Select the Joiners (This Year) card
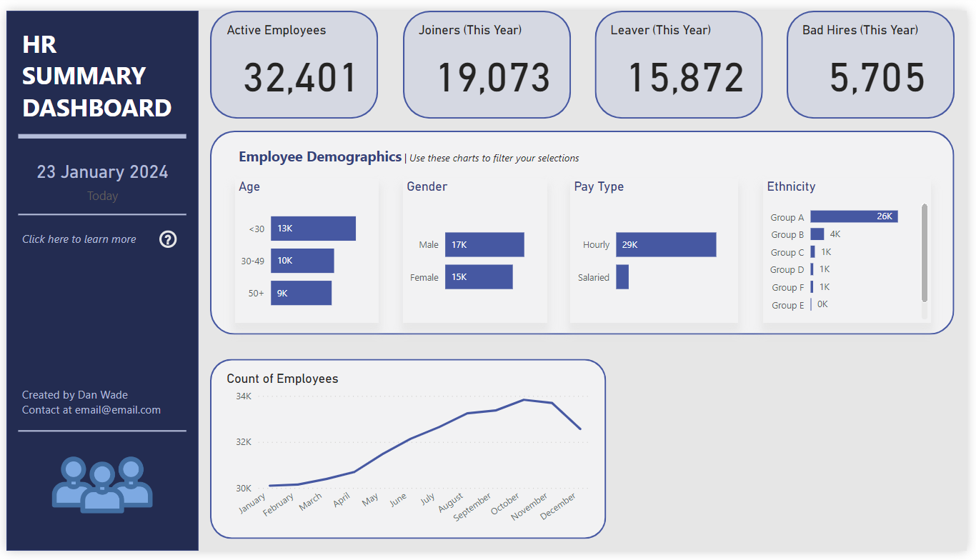Image resolution: width=976 pixels, height=560 pixels. pos(487,65)
